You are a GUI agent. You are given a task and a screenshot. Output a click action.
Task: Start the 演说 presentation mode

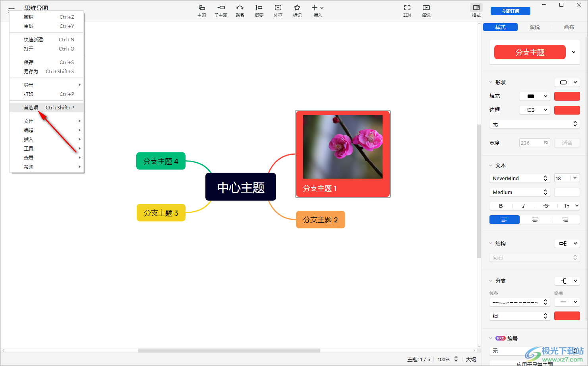tap(426, 11)
